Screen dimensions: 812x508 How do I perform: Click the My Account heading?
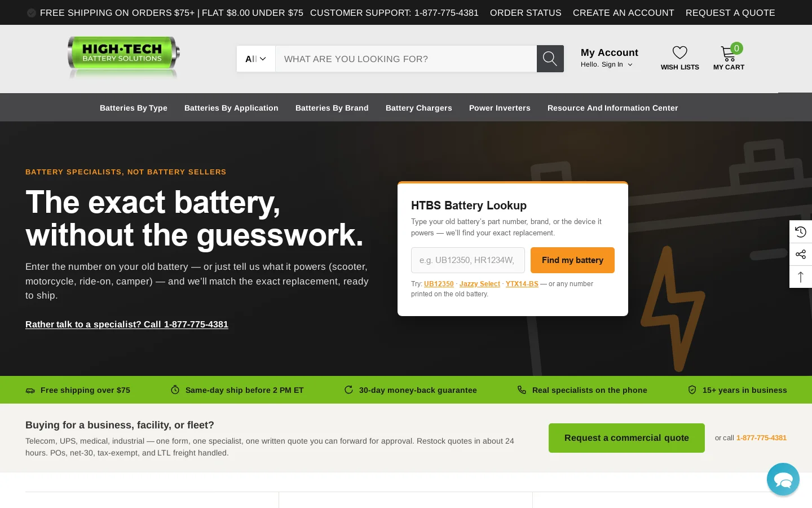click(x=610, y=52)
